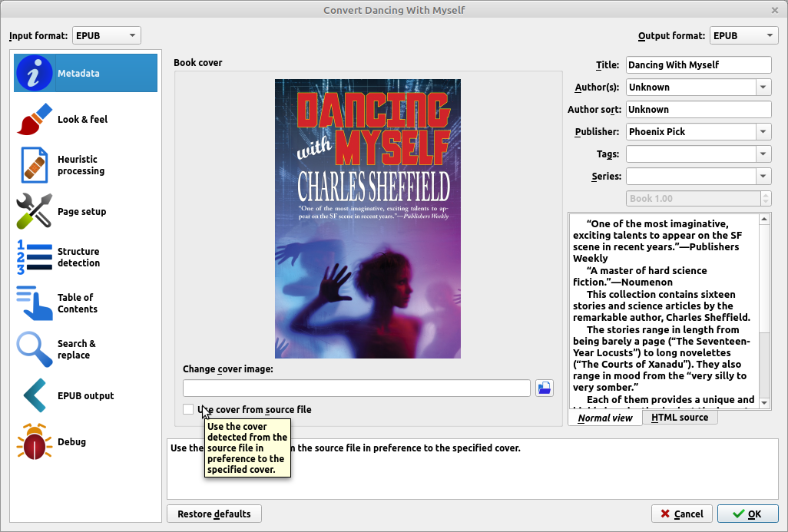Enable Use cover from source file
The image size is (788, 532).
[x=188, y=409]
